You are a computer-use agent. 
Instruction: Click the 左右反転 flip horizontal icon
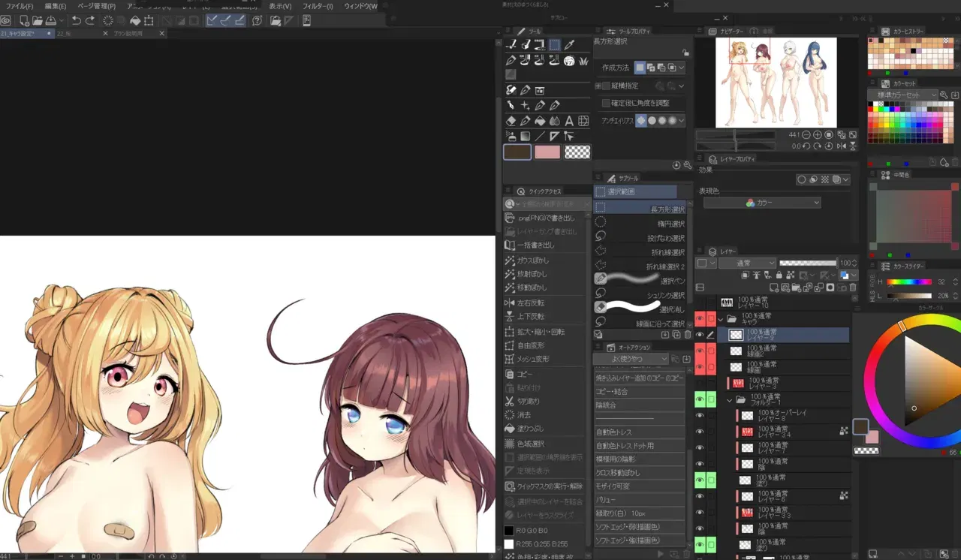point(510,303)
